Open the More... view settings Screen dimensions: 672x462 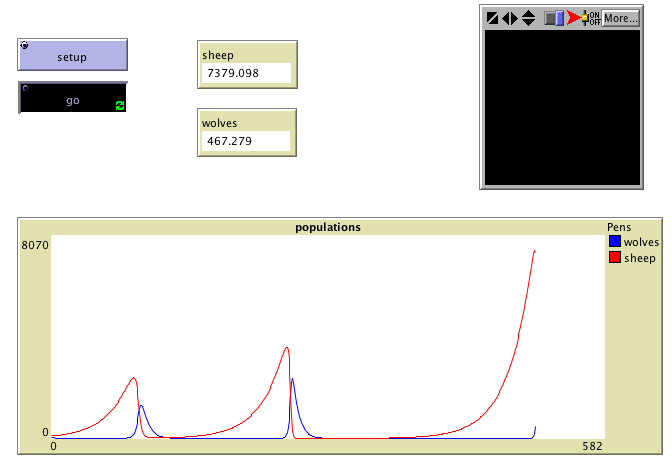click(x=620, y=18)
